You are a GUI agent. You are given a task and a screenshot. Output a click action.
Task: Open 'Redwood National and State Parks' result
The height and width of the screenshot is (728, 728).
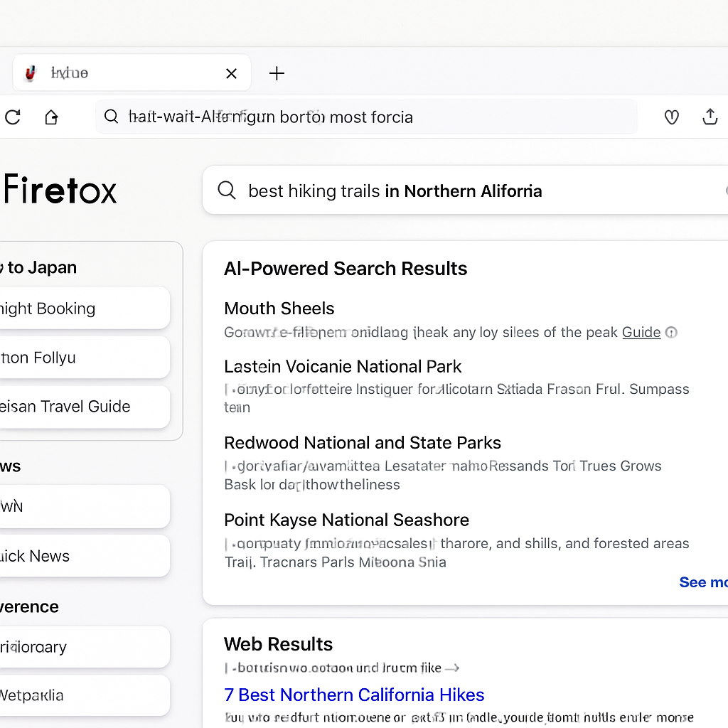point(363,443)
